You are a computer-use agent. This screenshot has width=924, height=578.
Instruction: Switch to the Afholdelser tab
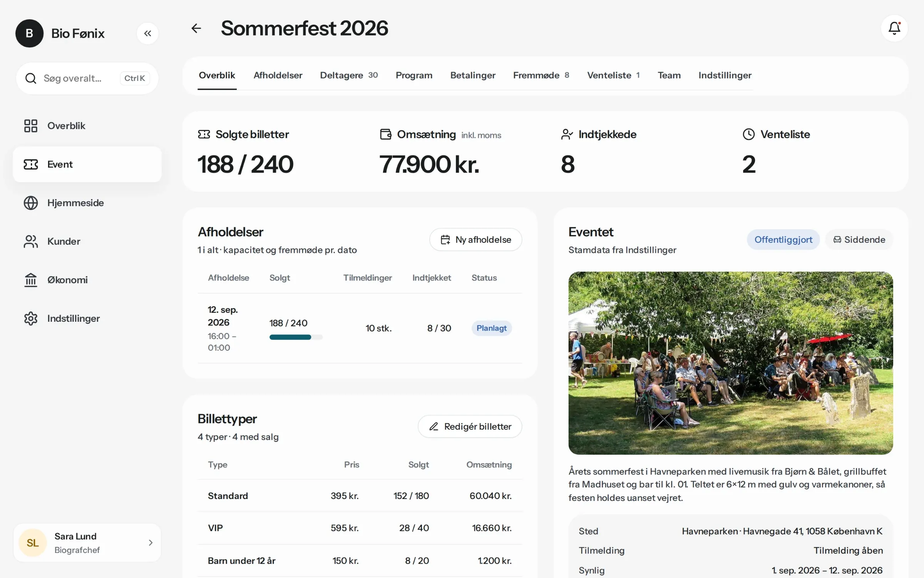pos(278,75)
